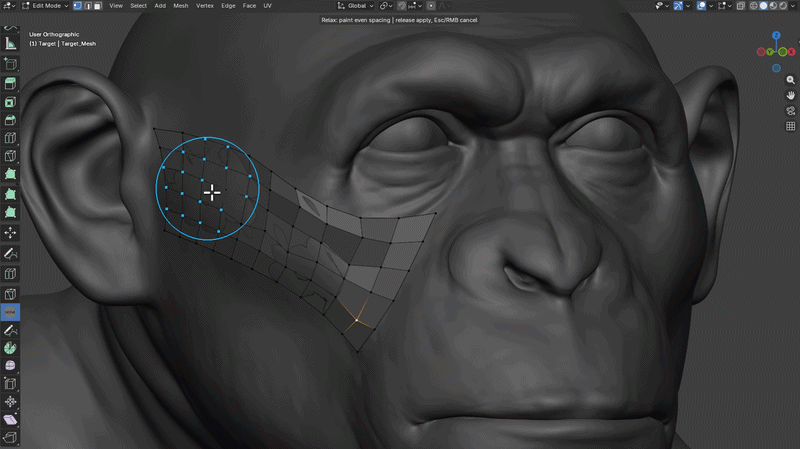
Task: Open the shading options dropdown arrow
Action: (x=793, y=6)
